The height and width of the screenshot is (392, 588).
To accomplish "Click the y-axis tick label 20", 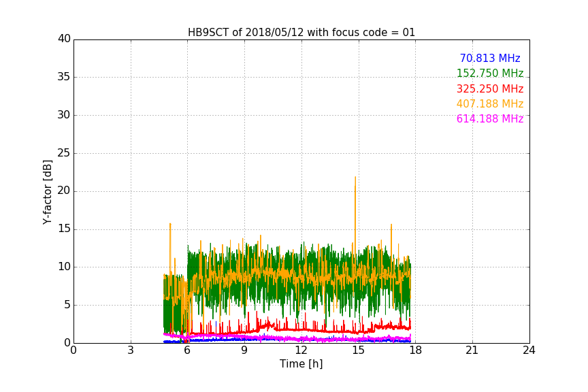I will point(64,191).
